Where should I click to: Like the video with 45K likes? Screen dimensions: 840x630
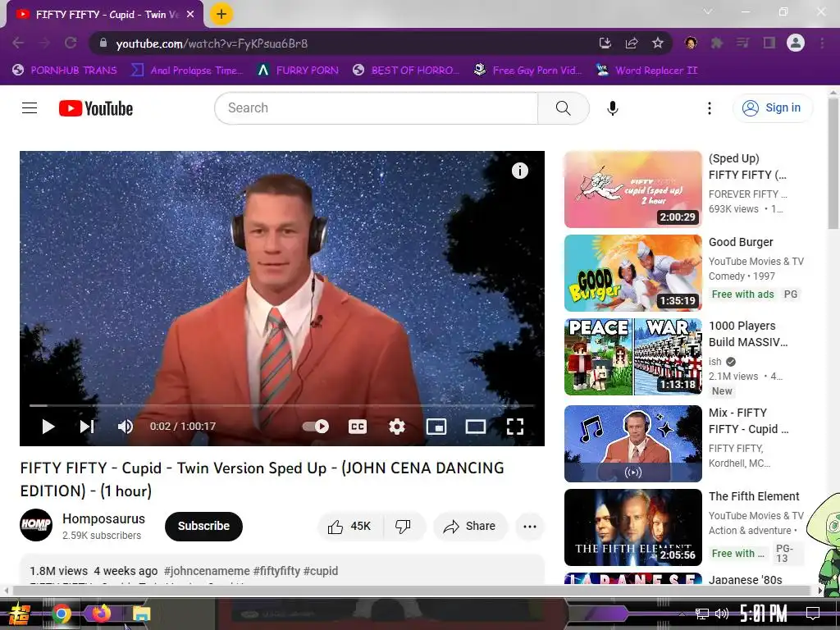tap(350, 526)
